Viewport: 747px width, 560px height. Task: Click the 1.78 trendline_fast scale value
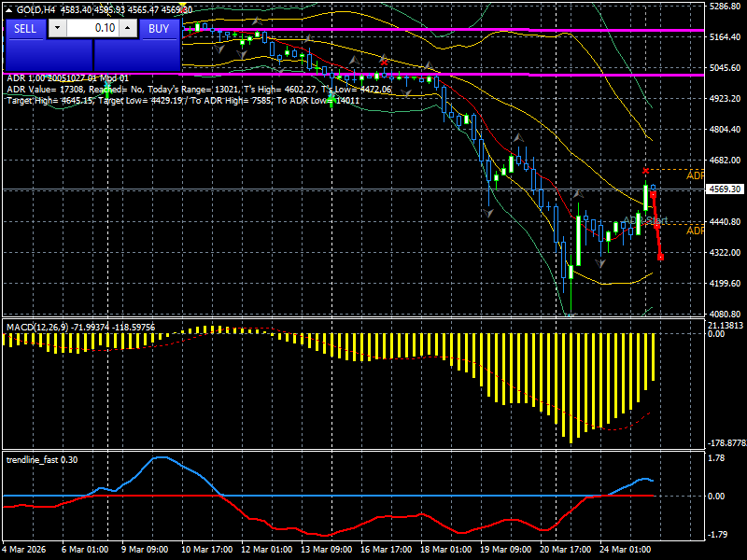pos(716,458)
